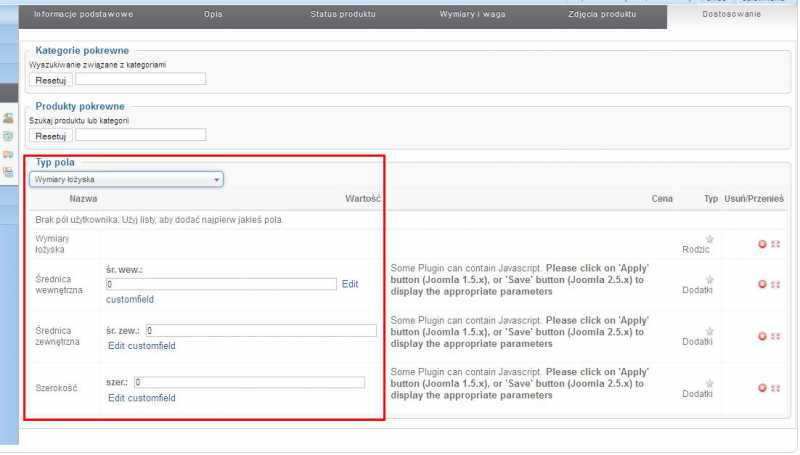Remove the Średnica zewnętrzna field via red icon
The image size is (800, 455).
pos(762,336)
